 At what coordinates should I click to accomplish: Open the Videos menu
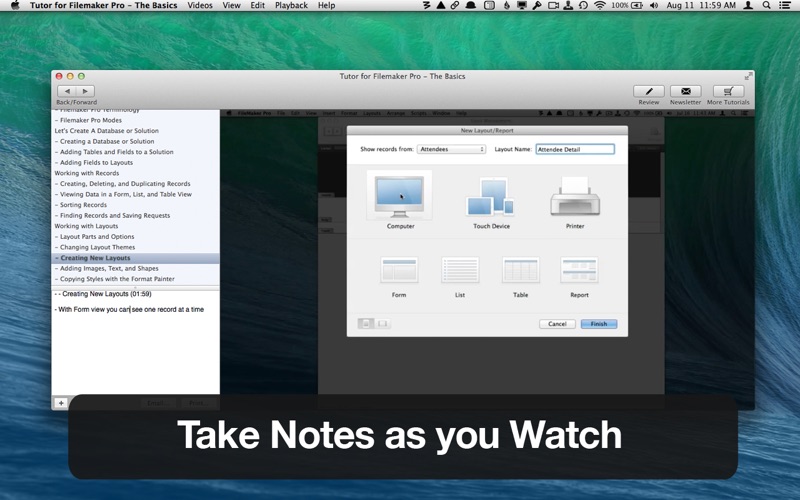[x=200, y=5]
